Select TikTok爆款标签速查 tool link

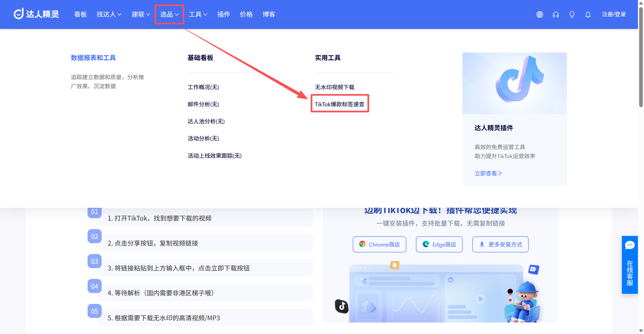pos(340,104)
